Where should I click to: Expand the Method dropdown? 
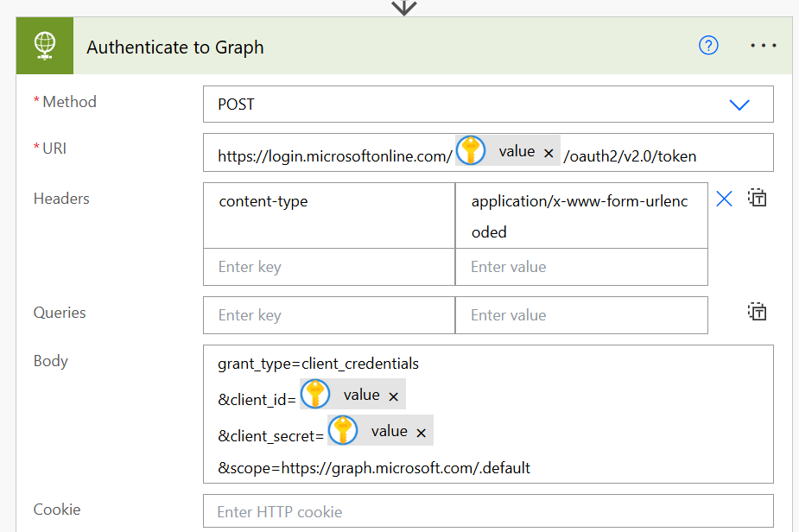coord(739,104)
